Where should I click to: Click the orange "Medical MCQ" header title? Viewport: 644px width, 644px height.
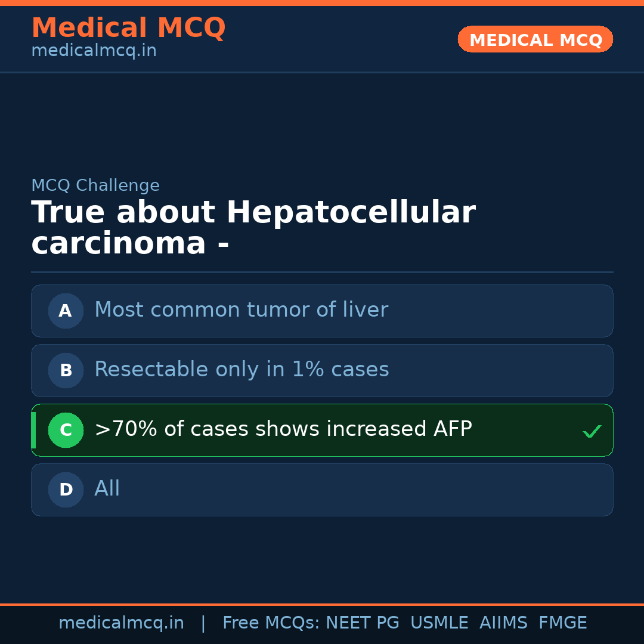[128, 29]
